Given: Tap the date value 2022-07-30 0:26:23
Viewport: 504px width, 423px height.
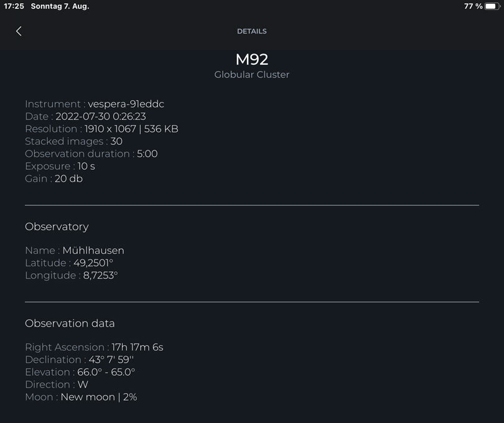Looking at the screenshot, I should pos(101,116).
